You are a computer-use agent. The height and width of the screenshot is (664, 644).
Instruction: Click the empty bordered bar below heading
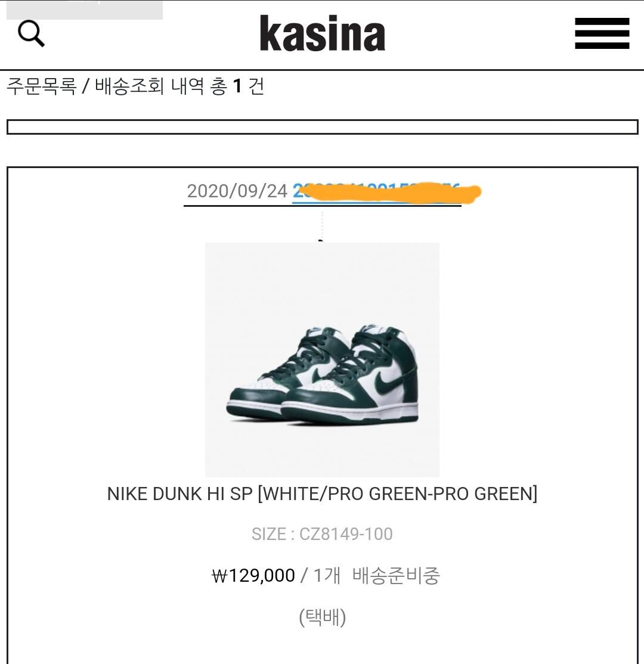[x=323, y=127]
